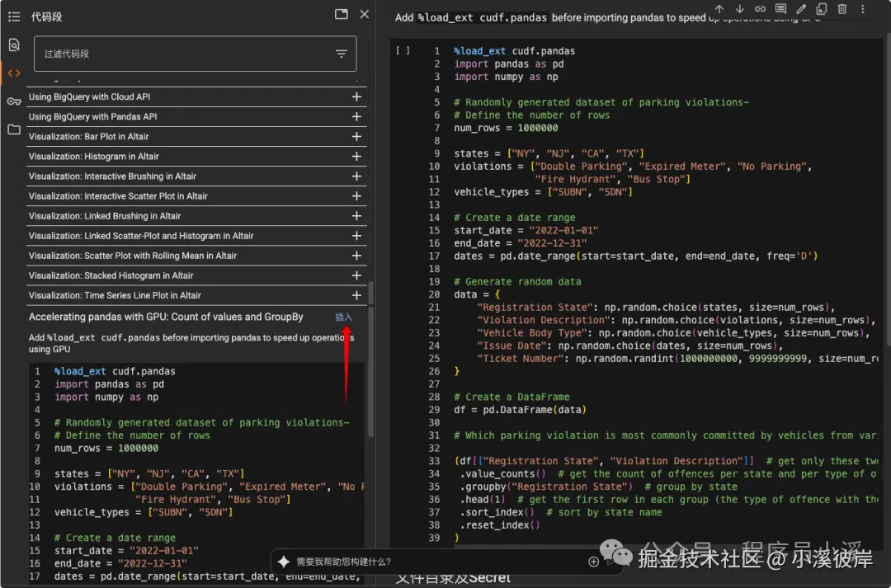The height and width of the screenshot is (588, 891).
Task: Expand Linked Brushing in Altair plus icon
Action: click(356, 216)
